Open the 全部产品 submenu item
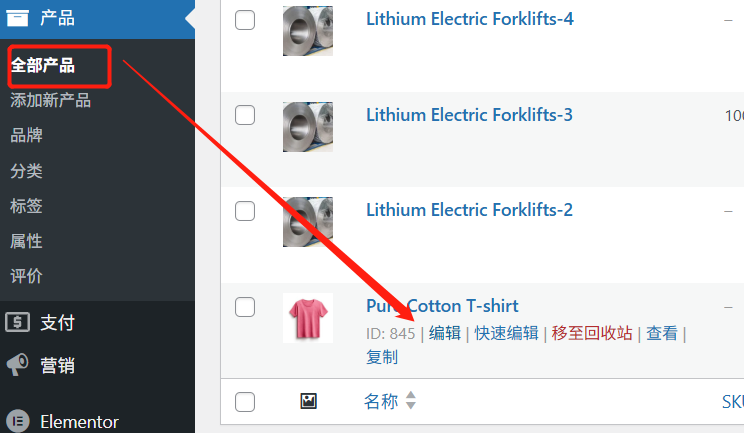The height and width of the screenshot is (433, 744). click(x=43, y=66)
